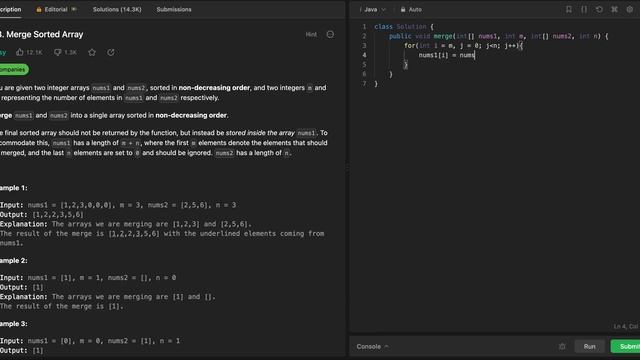Click Example 2 Input 'nums1 = [1]' line
The image size is (640, 360).
tap(88, 278)
